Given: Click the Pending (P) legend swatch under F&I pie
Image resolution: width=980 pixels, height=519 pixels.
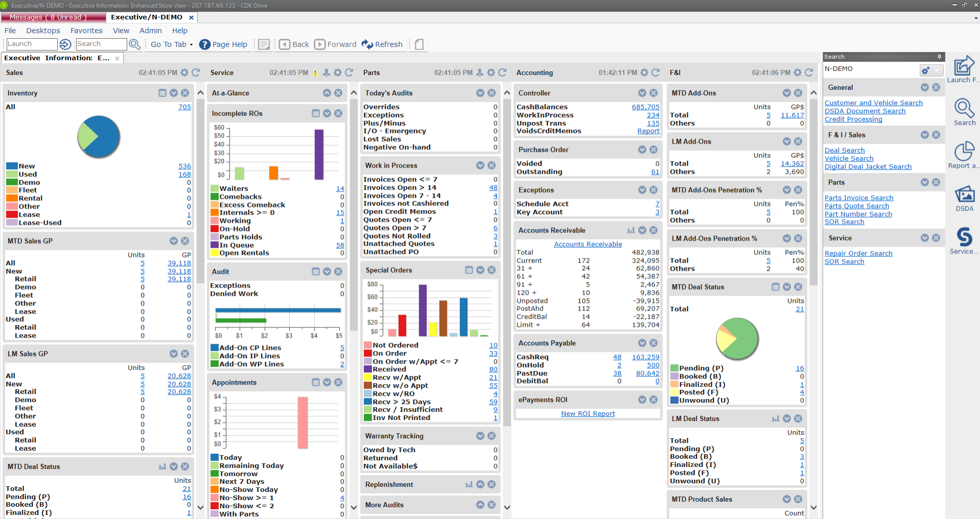Looking at the screenshot, I should coord(674,368).
